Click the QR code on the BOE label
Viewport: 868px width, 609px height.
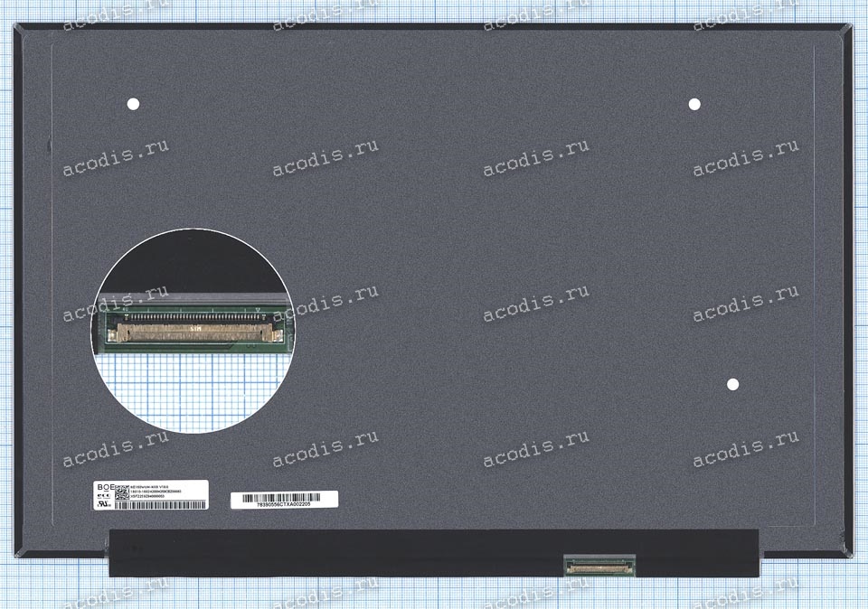pos(123,491)
